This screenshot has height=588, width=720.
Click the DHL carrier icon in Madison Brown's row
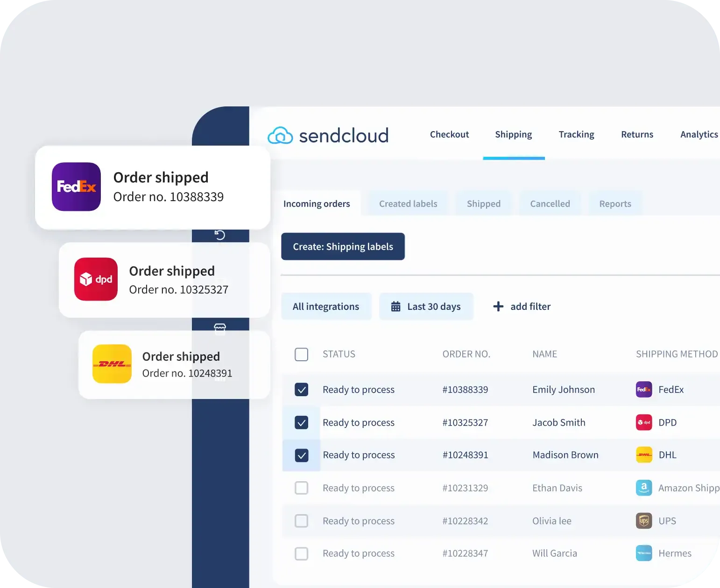pos(644,455)
